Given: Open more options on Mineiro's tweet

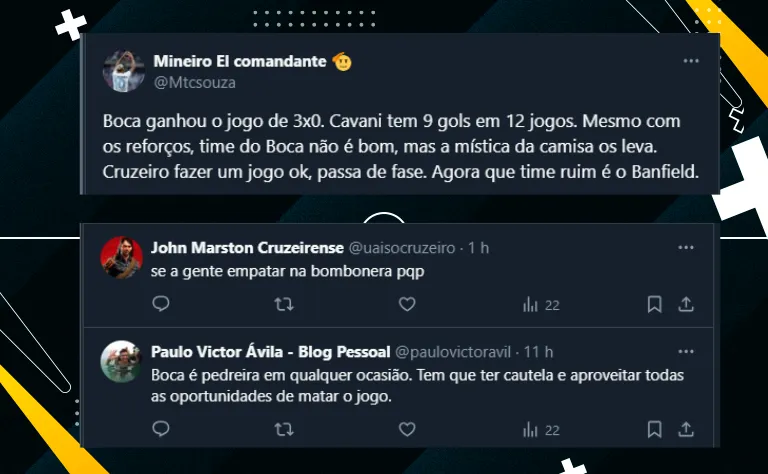Looking at the screenshot, I should tap(690, 61).
